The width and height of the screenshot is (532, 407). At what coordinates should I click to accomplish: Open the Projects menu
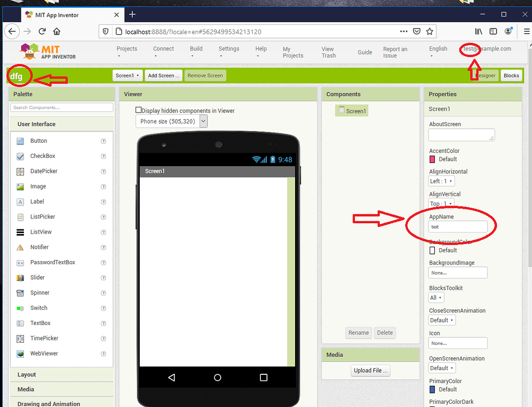click(x=126, y=48)
